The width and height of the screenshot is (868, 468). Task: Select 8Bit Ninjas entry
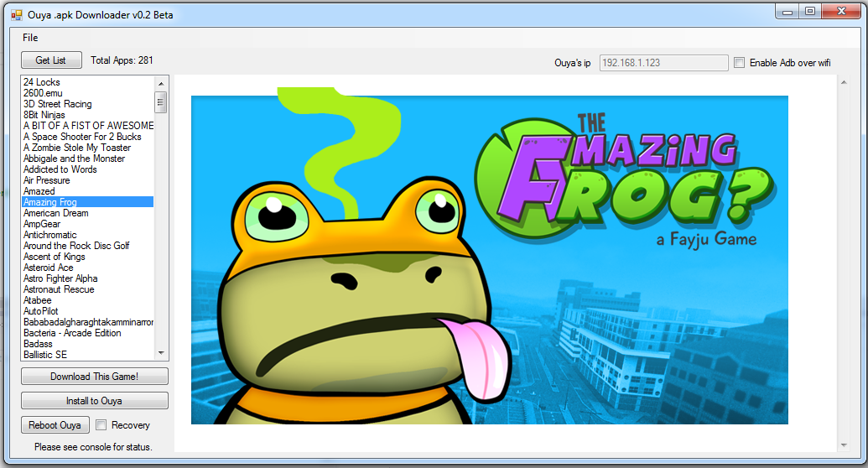(x=87, y=115)
